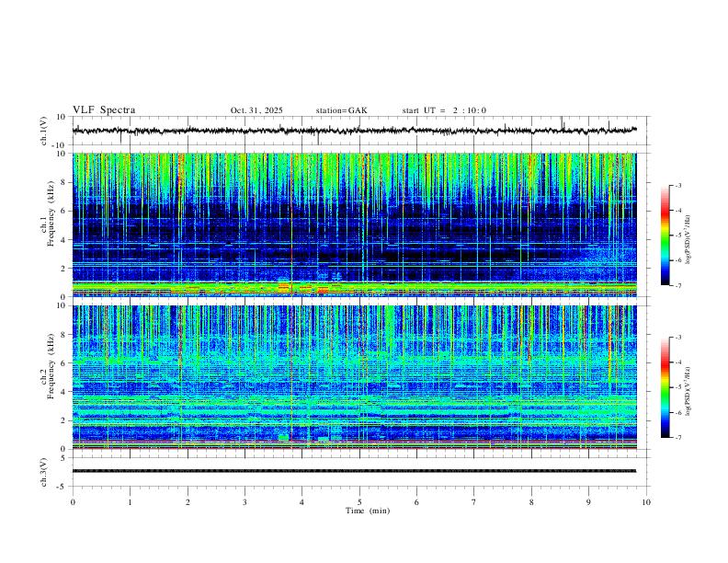The image size is (728, 563).
Task: Click the "5" tick on the time axis
Action: click(x=359, y=502)
